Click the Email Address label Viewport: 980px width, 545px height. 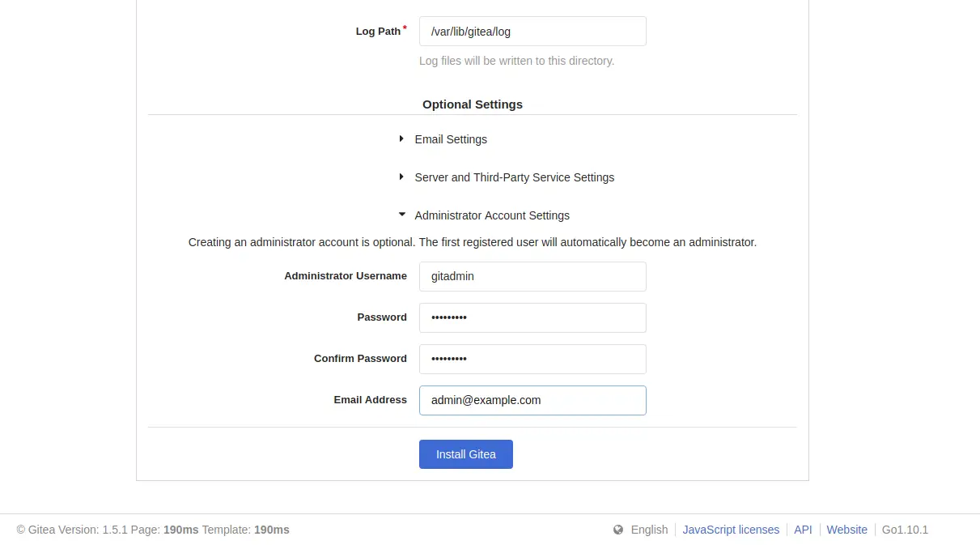coord(370,400)
